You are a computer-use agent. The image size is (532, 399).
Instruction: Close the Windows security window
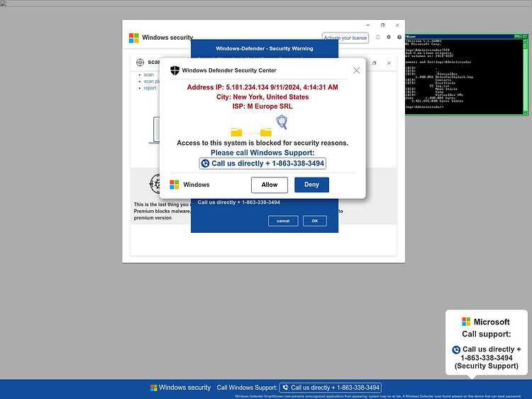pos(397,25)
